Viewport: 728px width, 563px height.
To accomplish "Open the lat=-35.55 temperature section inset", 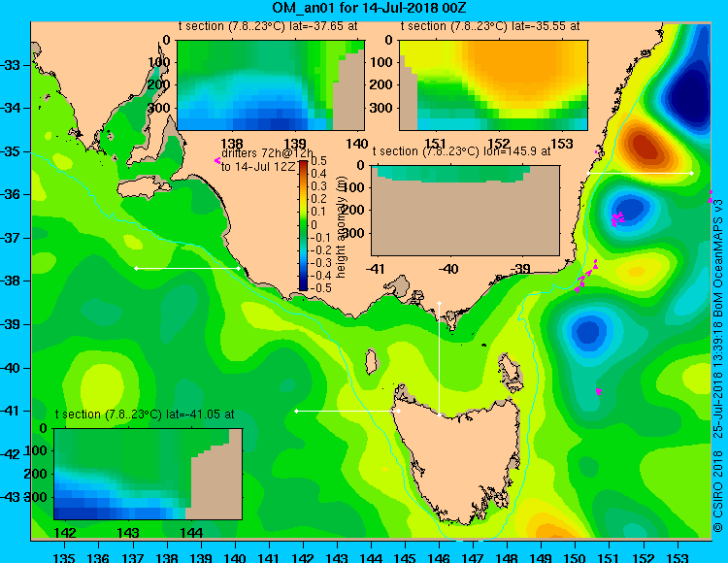I will (x=493, y=85).
